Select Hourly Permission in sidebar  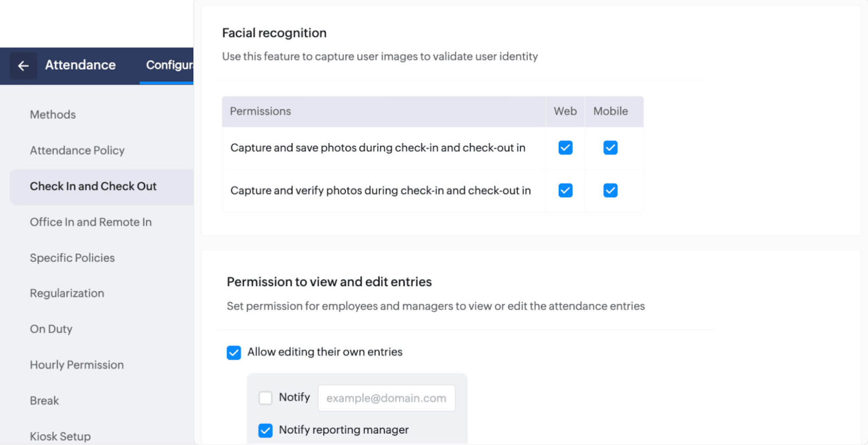tap(76, 365)
